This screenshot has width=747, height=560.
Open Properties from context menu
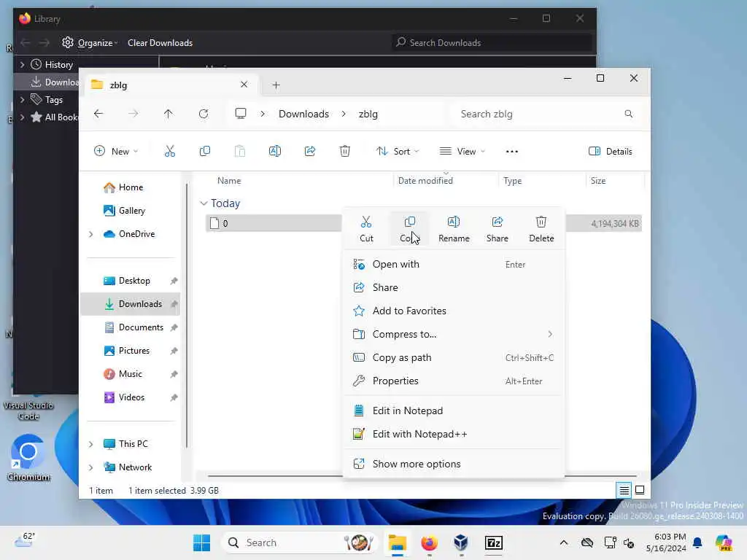(454, 381)
